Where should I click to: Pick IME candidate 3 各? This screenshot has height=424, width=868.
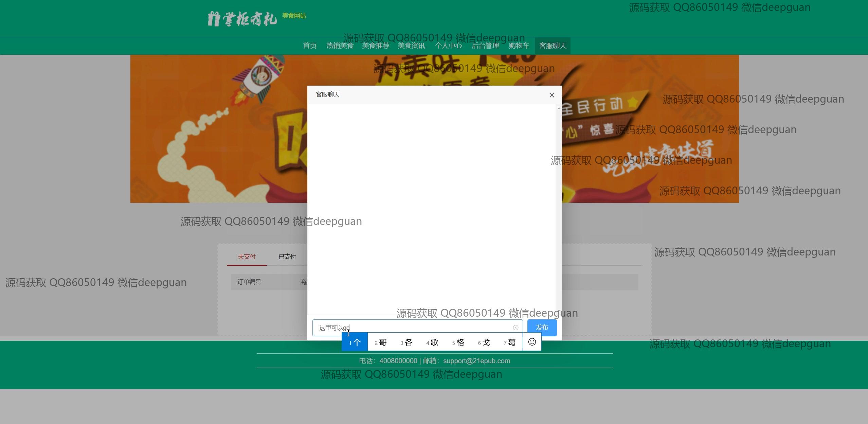point(406,342)
